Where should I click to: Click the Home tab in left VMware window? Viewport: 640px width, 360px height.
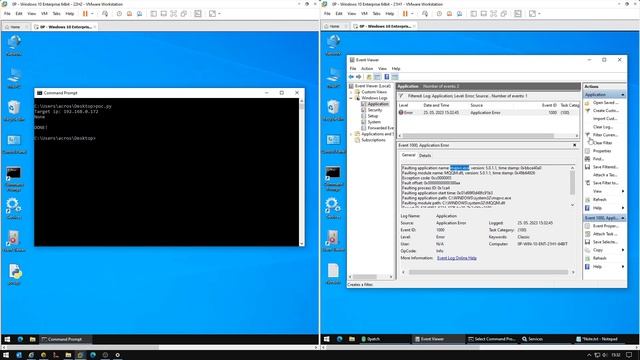click(15, 27)
